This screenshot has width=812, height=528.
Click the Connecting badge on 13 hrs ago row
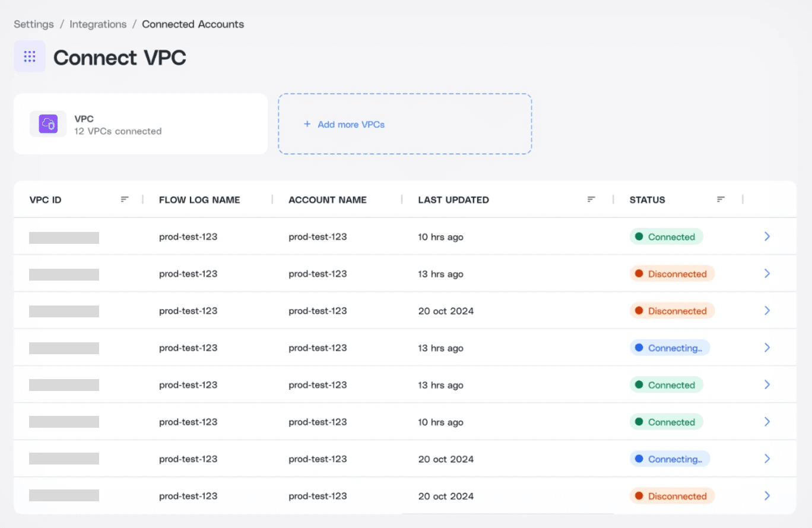pyautogui.click(x=670, y=348)
